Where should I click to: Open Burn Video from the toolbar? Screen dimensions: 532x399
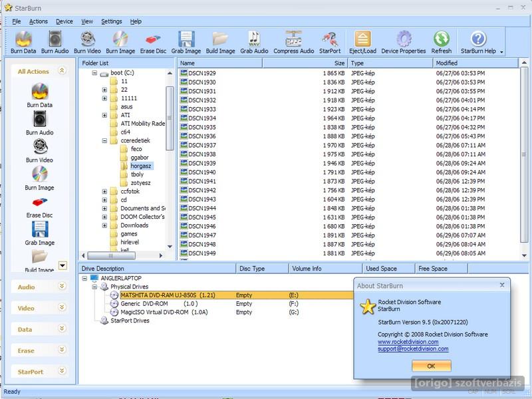[87, 43]
